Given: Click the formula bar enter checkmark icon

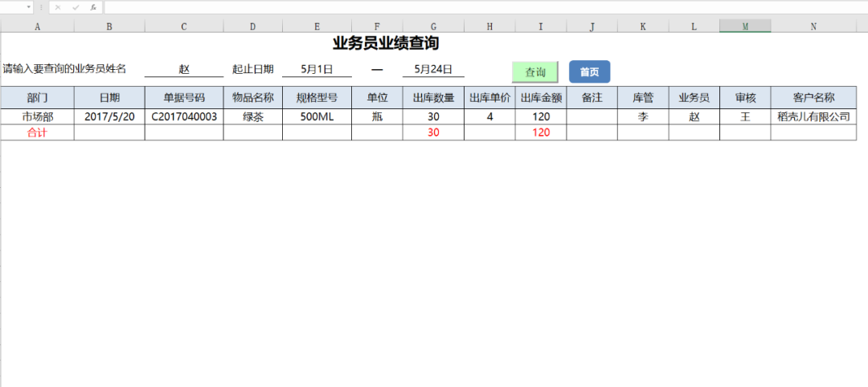Looking at the screenshot, I should (76, 7).
